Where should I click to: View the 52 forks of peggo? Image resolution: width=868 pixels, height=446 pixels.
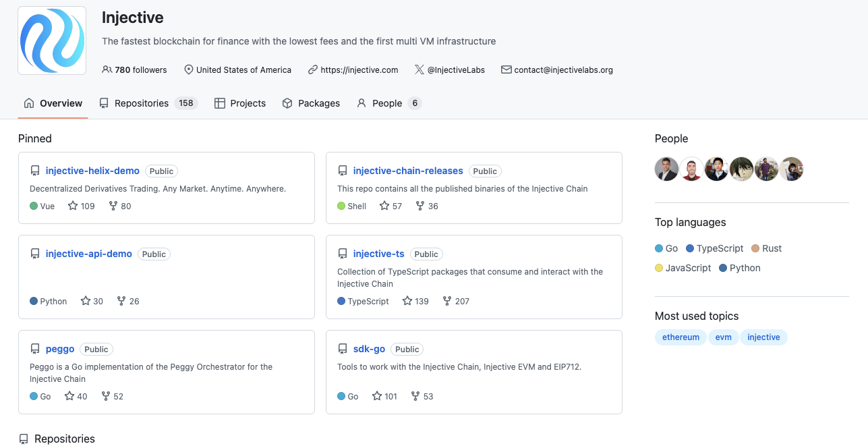pyautogui.click(x=113, y=396)
